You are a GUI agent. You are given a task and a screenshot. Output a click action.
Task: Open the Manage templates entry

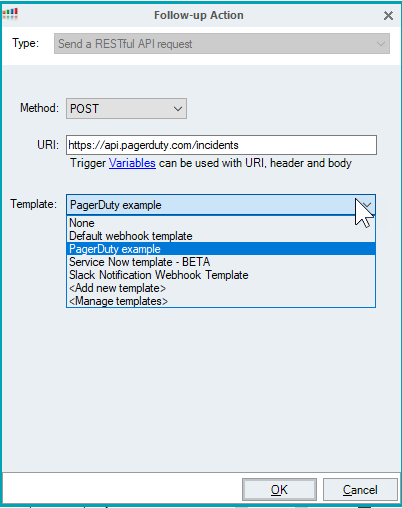tap(118, 301)
